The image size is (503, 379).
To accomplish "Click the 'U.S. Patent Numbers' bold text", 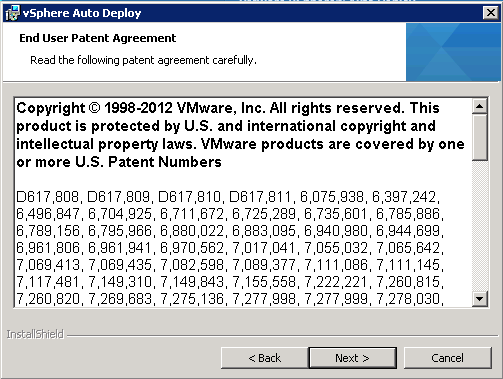I will point(148,162).
